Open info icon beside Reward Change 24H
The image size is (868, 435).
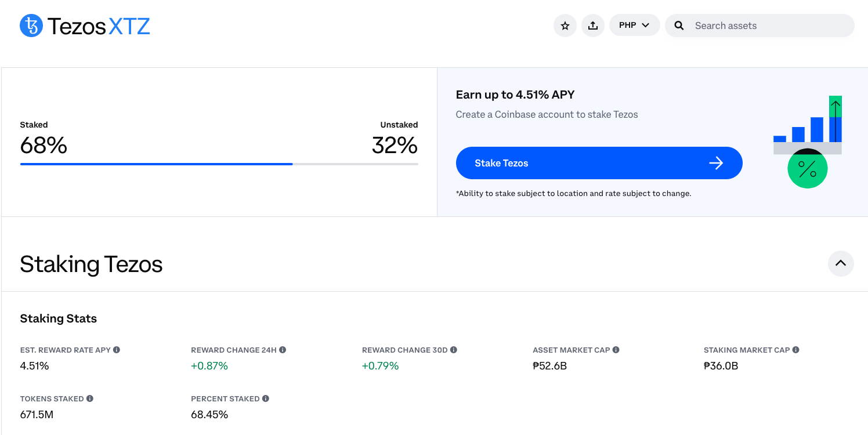(283, 350)
